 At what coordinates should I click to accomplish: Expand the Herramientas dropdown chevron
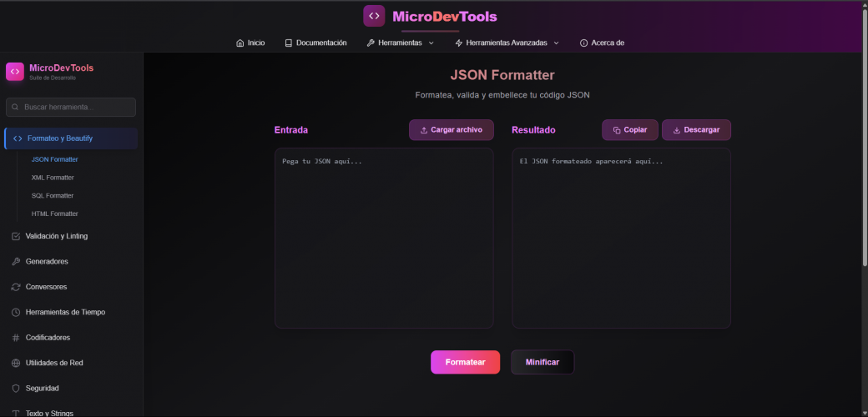point(431,43)
